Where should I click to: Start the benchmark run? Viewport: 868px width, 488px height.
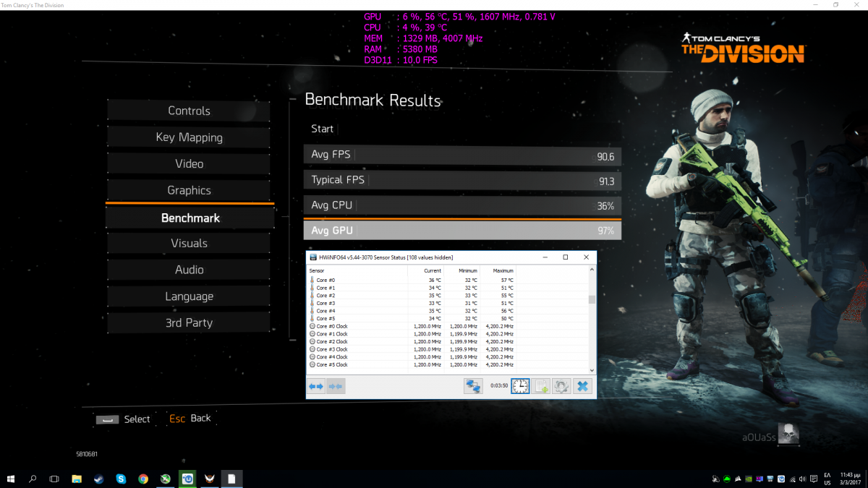coord(322,129)
